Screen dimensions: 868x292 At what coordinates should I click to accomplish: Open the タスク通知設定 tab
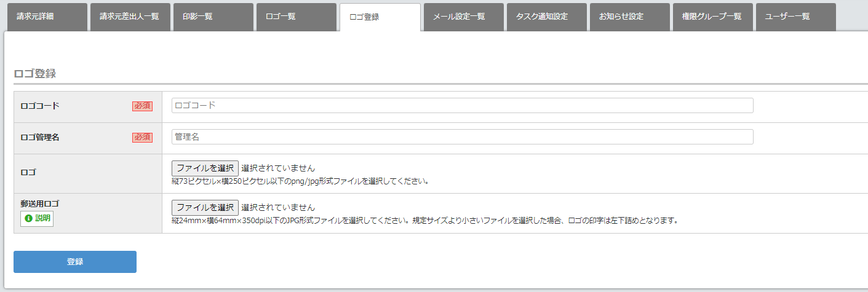tap(546, 17)
